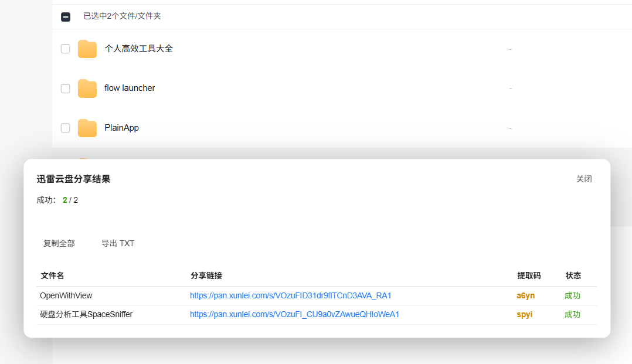
Task: Open the SpaceSniffer share link
Action: [295, 314]
